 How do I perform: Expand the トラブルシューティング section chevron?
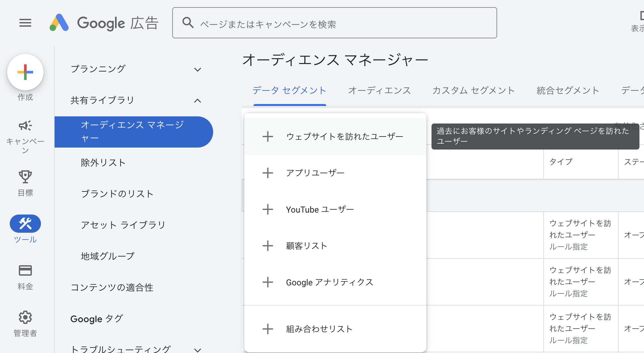(x=198, y=350)
